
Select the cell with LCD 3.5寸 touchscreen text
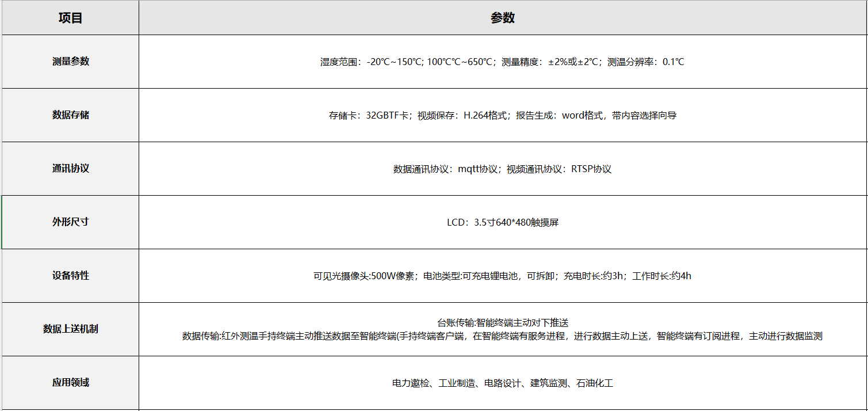pyautogui.click(x=502, y=222)
